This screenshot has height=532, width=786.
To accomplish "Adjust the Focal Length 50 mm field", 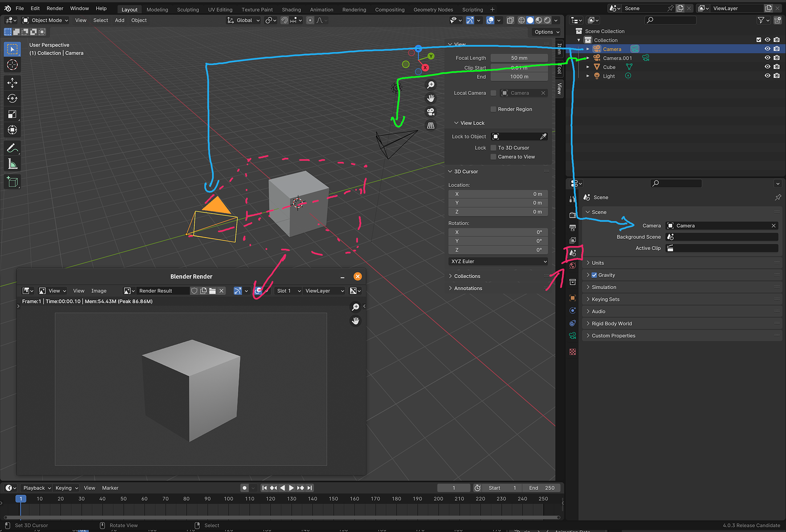I will tap(519, 58).
